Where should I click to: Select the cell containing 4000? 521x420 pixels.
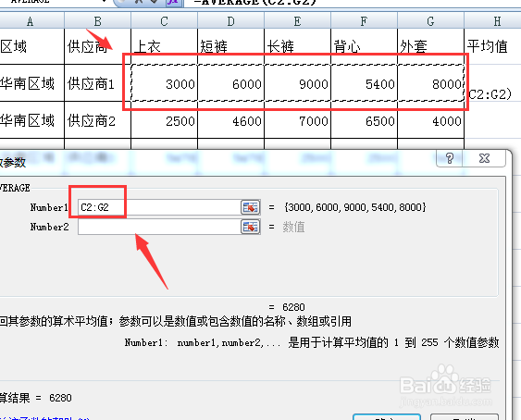(x=430, y=120)
